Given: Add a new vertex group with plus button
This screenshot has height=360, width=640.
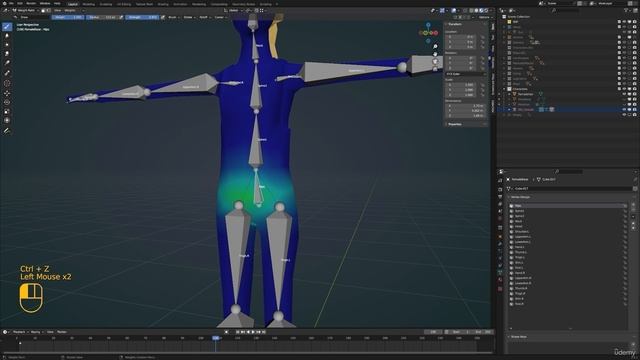Looking at the screenshot, I should [x=633, y=204].
